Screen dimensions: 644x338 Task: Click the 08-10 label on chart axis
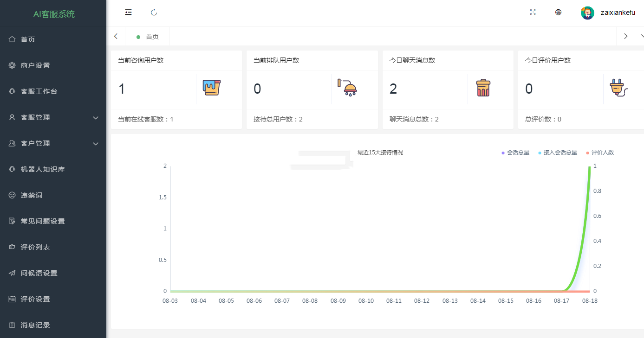[x=366, y=300]
